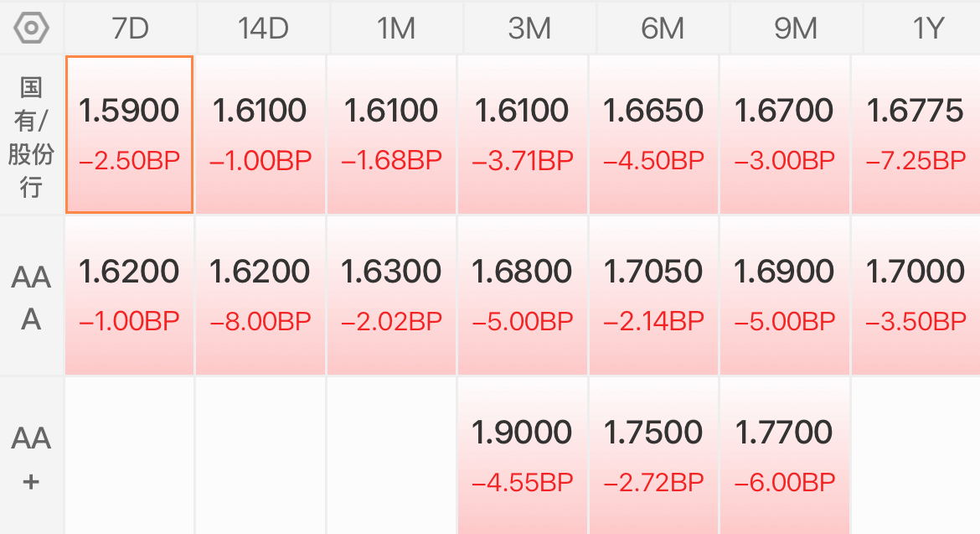
Task: Select the AA+ row label
Action: click(x=31, y=459)
